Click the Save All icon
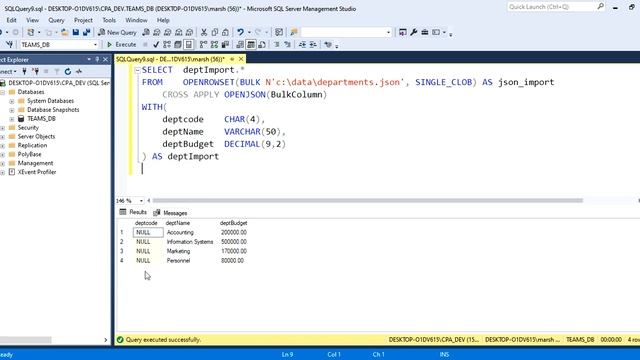 [86, 32]
